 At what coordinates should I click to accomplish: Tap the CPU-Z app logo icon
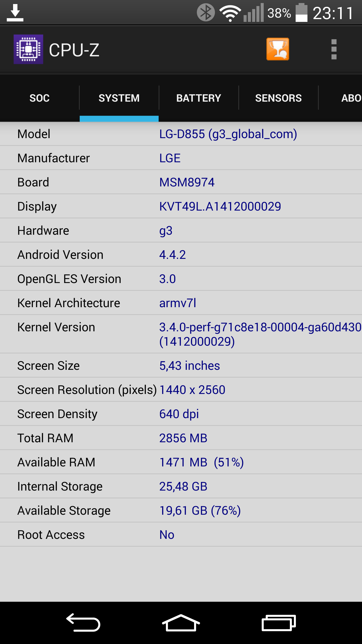pos(28,49)
